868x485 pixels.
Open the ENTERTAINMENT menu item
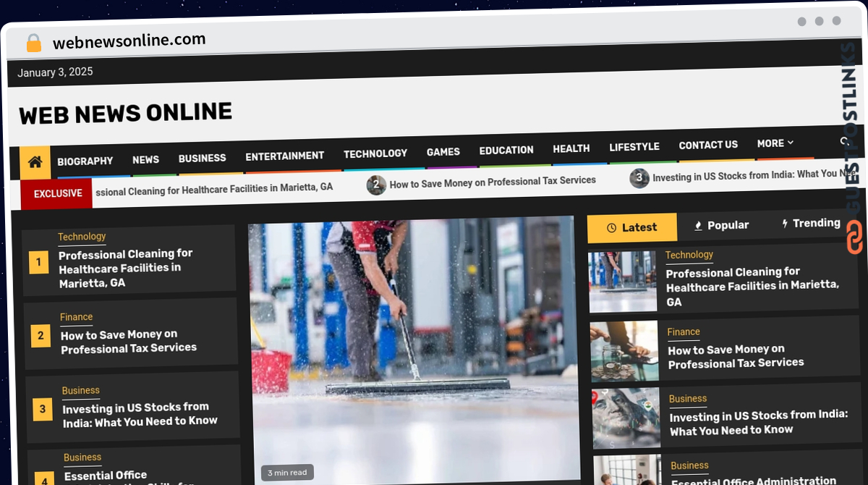285,156
